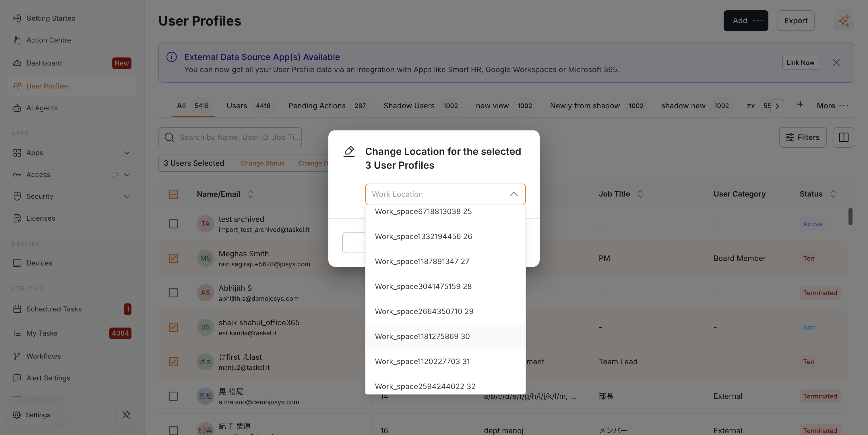Click the My Tasks list icon
This screenshot has height=435, width=868.
click(x=17, y=333)
